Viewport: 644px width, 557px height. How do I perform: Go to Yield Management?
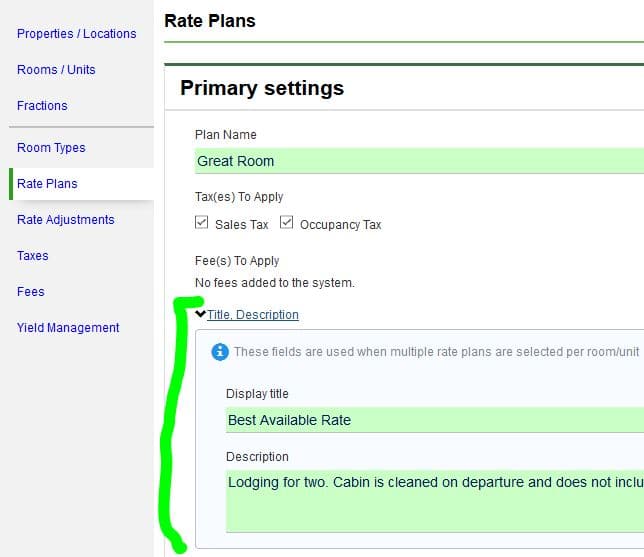68,328
